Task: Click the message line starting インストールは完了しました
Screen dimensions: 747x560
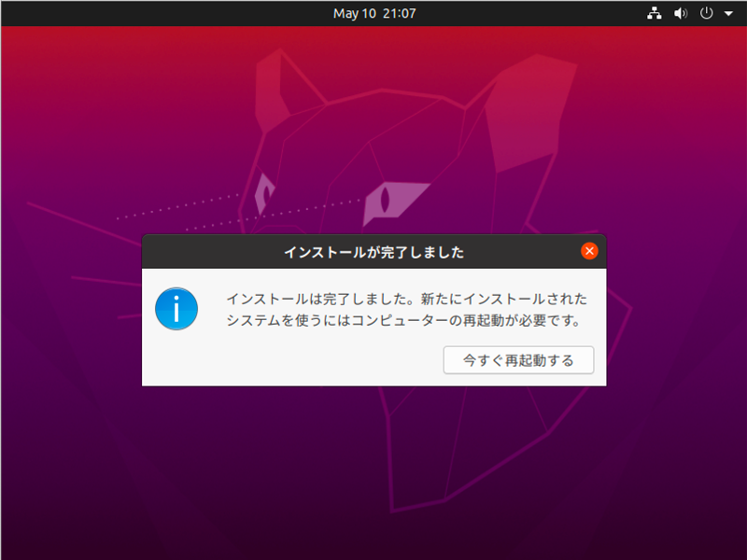Action: (406, 299)
